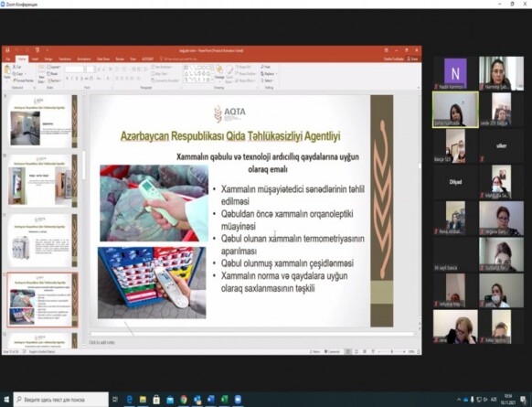Click the Find command in Editing group
The height and width of the screenshot is (407, 532).
266,67
